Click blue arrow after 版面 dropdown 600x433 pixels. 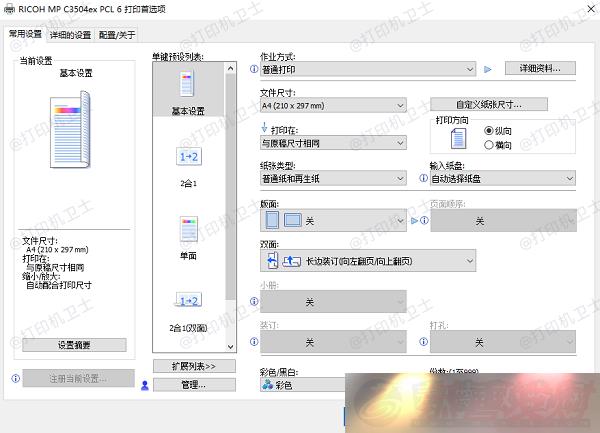pos(414,220)
